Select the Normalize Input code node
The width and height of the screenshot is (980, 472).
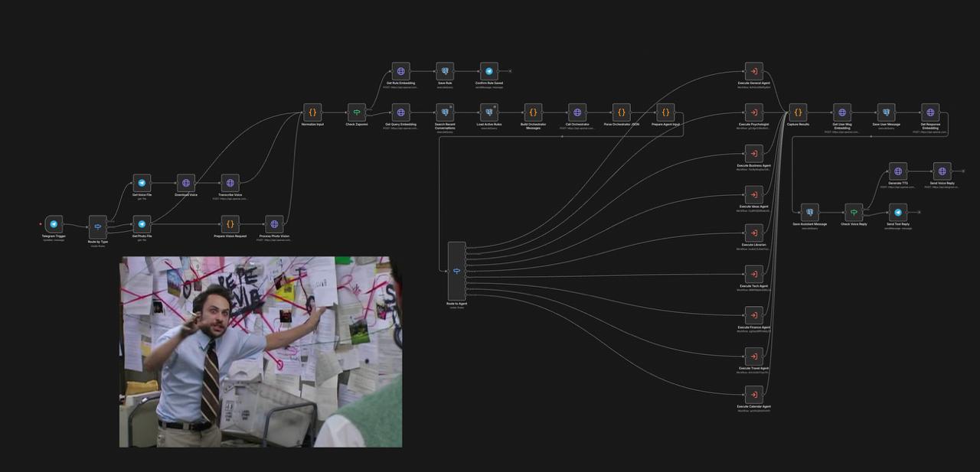[312, 112]
